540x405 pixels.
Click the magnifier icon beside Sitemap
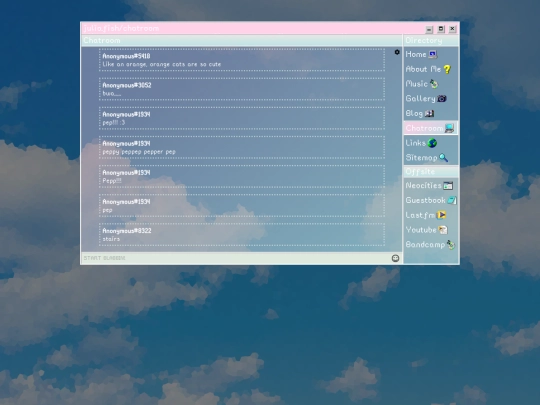tap(443, 158)
